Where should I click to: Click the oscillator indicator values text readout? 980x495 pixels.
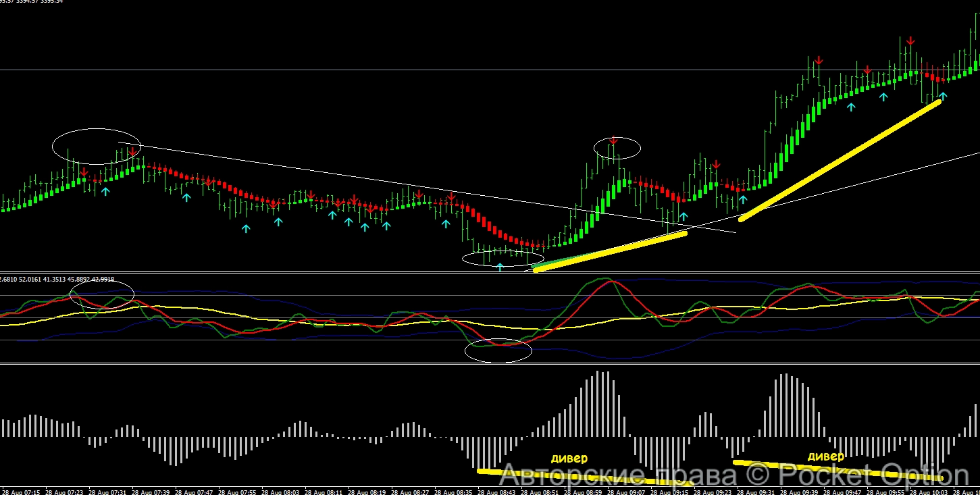57,279
